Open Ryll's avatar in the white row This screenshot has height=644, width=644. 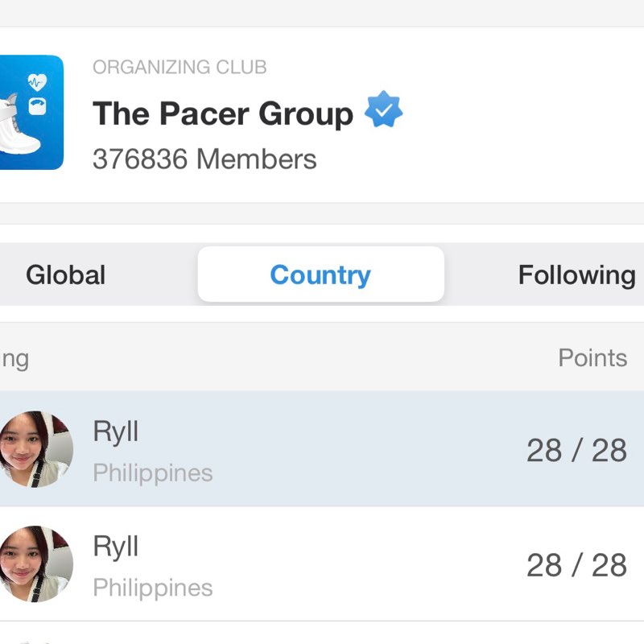[x=34, y=564]
